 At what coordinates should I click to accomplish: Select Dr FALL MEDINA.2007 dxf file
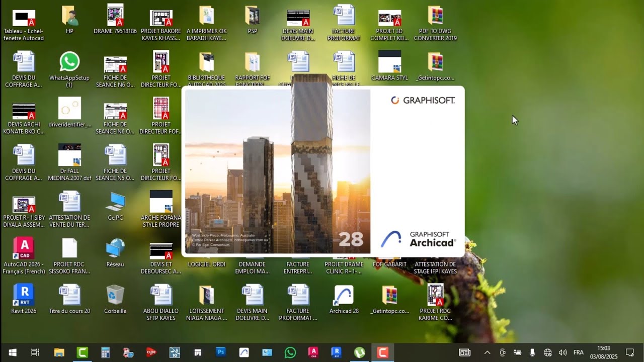(69, 163)
